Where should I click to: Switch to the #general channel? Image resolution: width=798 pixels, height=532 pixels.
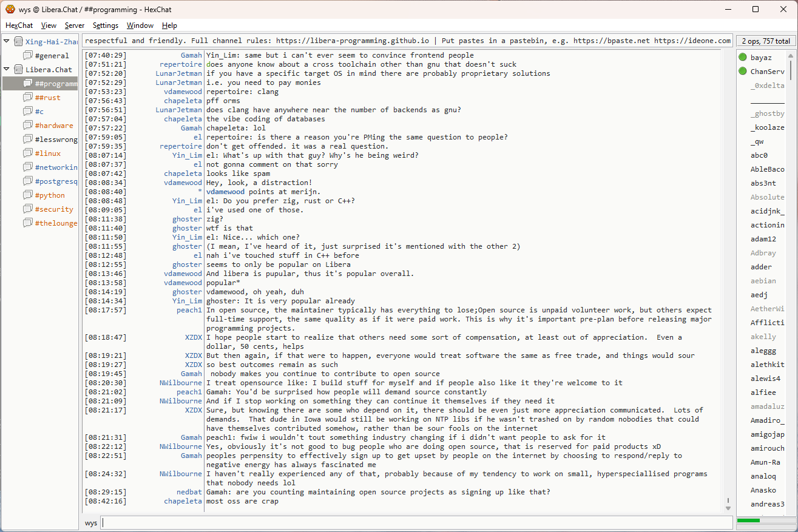(x=52, y=56)
